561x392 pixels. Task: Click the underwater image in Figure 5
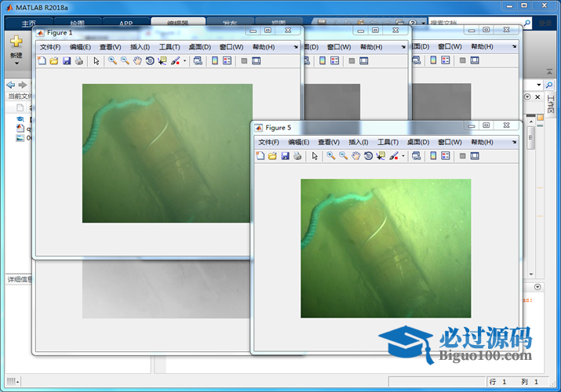[385, 248]
